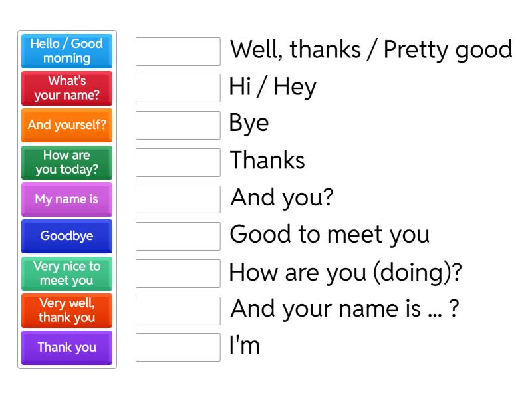532x399 pixels.
Task: Select the green 'How are you today?' tile
Action: (66, 162)
